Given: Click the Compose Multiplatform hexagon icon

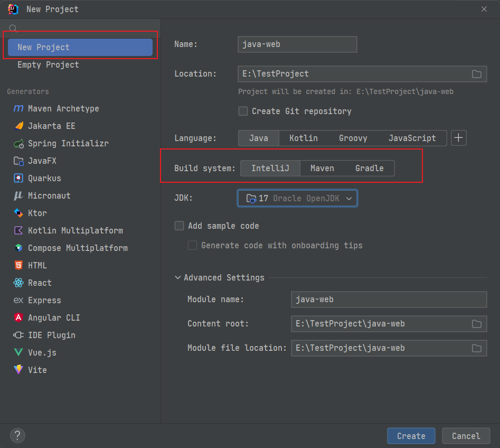Looking at the screenshot, I should [x=18, y=248].
